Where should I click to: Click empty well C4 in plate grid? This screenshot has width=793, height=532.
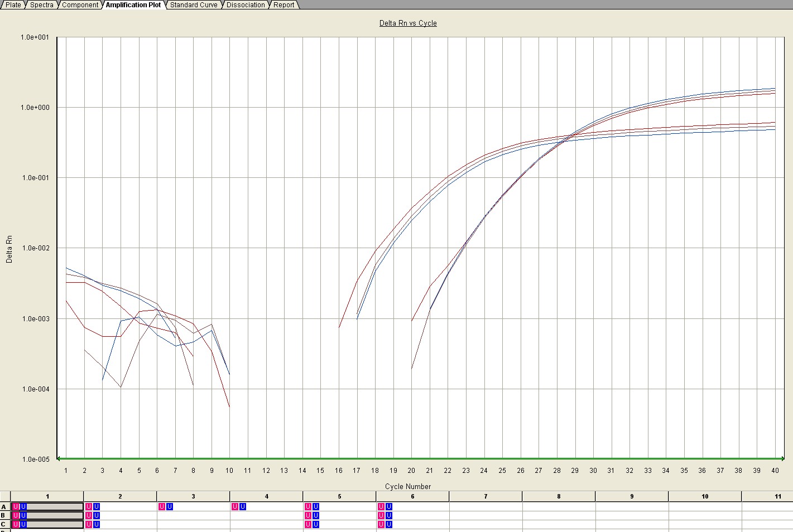(266, 525)
